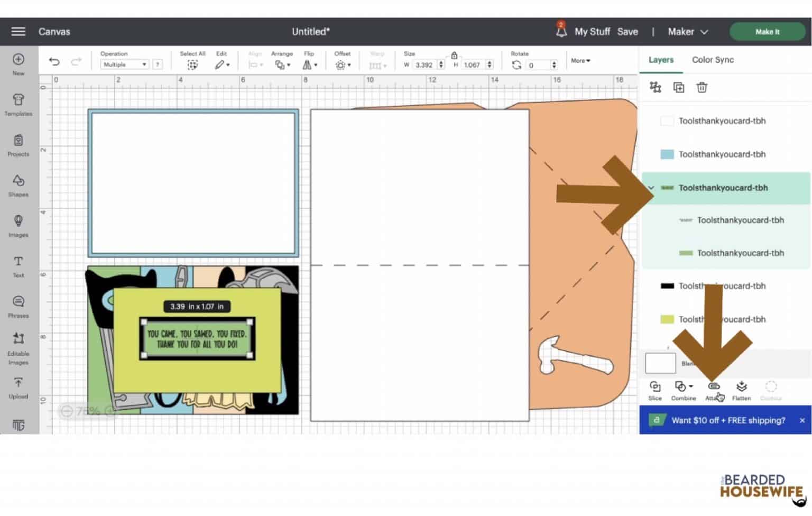Screen dimensions: 812x516
Task: Click Save in the top bar
Action: (x=628, y=32)
